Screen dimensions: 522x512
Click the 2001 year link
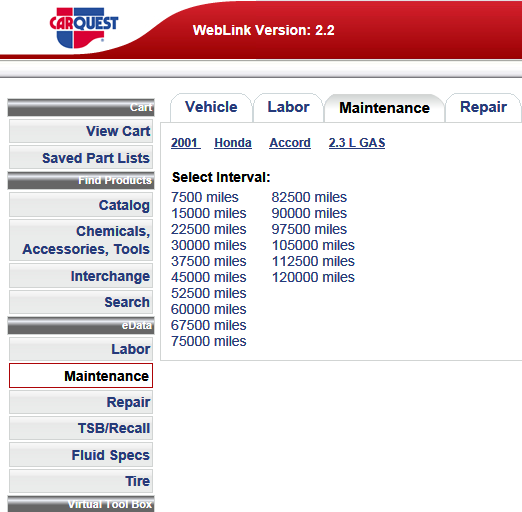pyautogui.click(x=186, y=143)
